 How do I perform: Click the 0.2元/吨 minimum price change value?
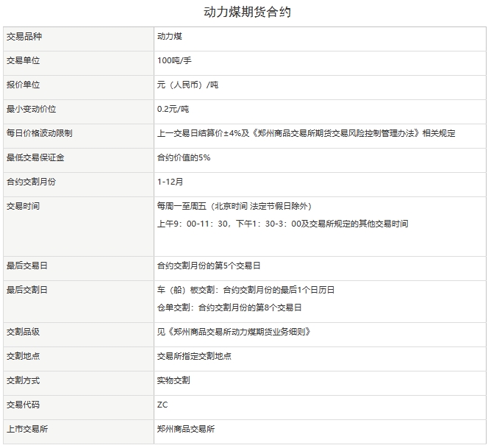click(x=173, y=109)
